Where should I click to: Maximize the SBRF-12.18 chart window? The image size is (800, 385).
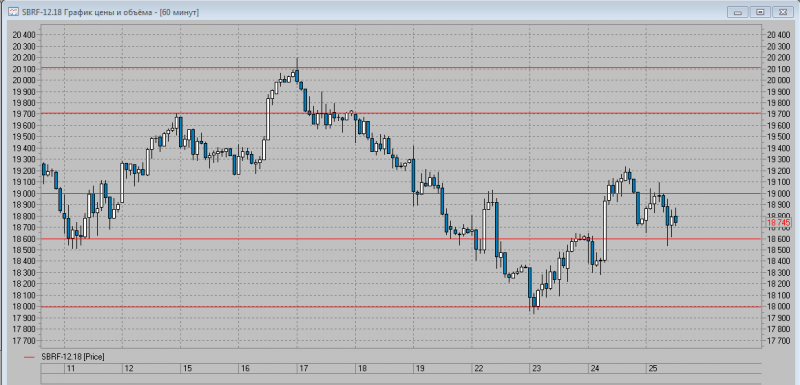[760, 12]
